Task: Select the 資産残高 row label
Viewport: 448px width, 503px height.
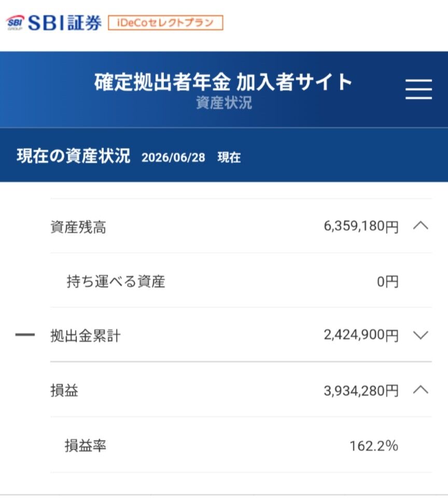Action: click(78, 227)
